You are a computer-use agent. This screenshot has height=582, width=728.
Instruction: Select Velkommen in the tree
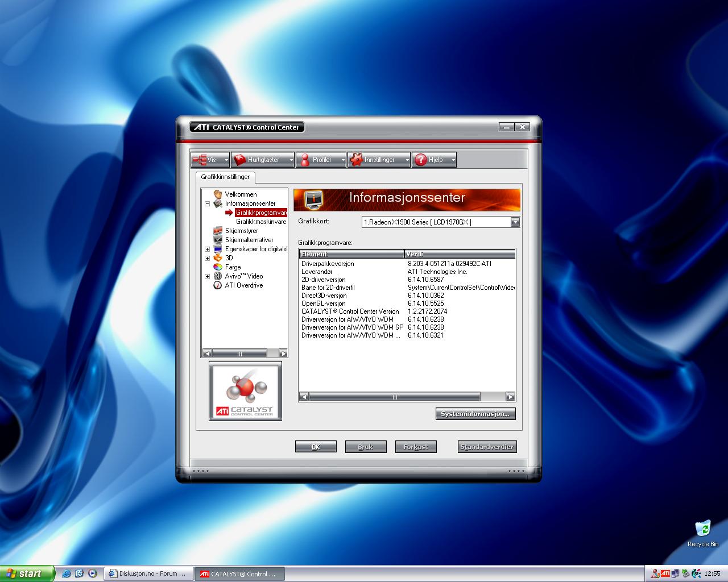(x=241, y=194)
